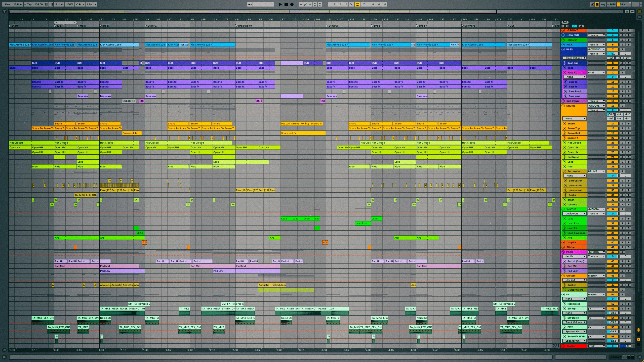Solo the Bass Sub track
This screenshot has height=362, width=644.
point(622,63)
